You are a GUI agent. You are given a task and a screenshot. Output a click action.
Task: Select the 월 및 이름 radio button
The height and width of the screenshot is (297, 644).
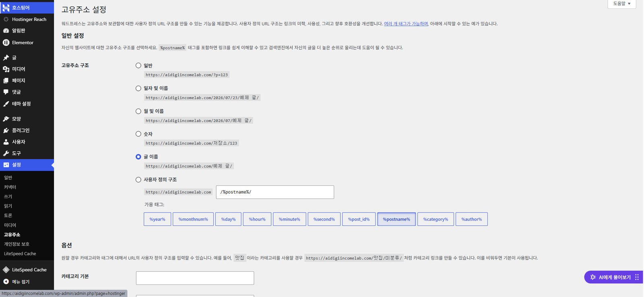(x=138, y=111)
